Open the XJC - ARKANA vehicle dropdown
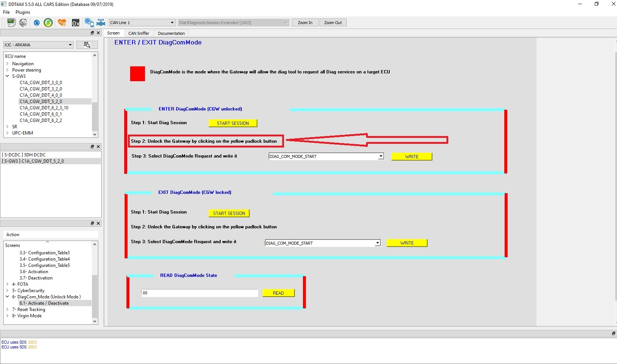 coord(38,45)
